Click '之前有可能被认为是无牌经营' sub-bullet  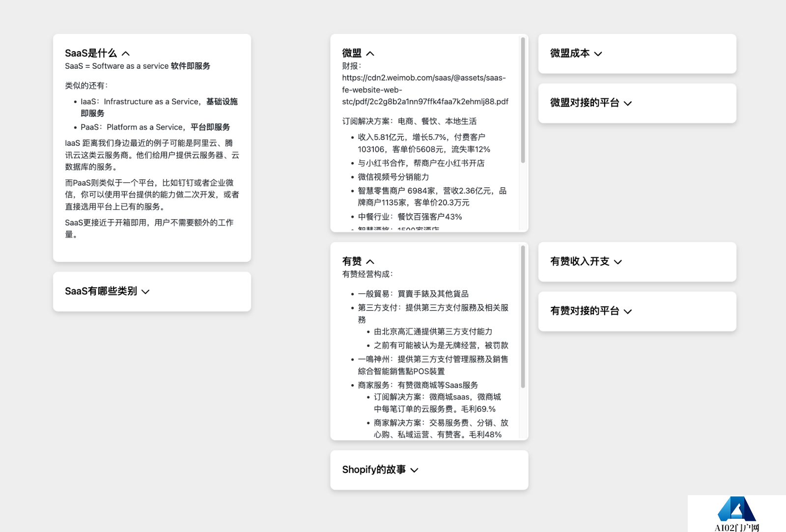pos(441,345)
